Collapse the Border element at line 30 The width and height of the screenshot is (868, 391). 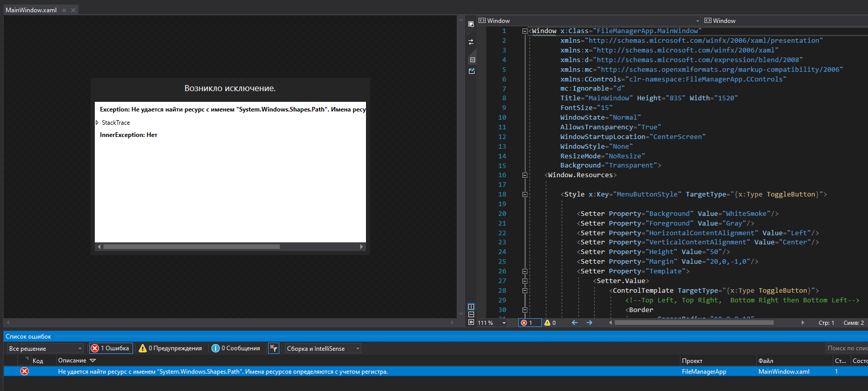524,310
